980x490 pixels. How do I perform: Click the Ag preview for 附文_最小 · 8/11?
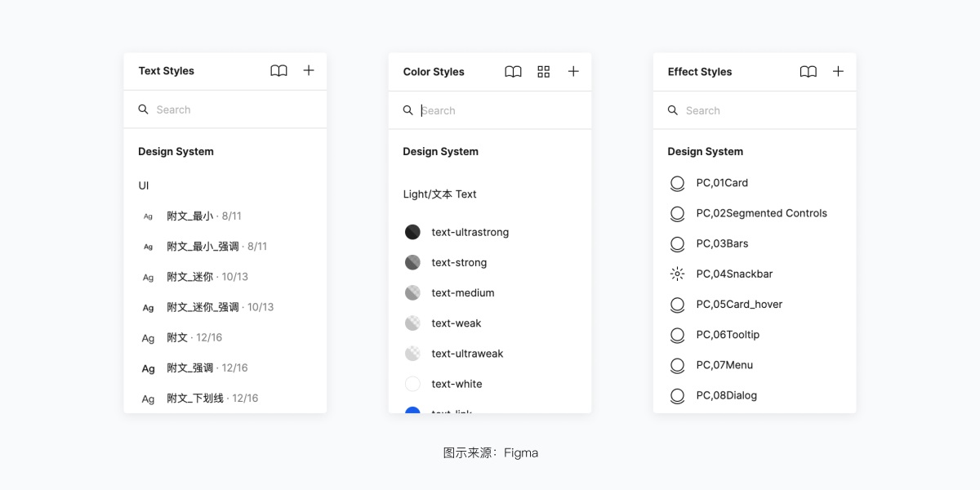click(x=148, y=216)
